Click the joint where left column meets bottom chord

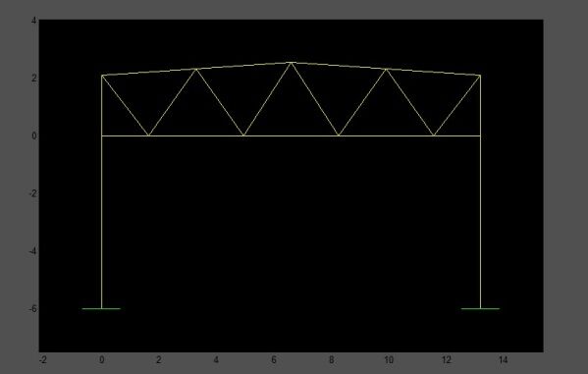tap(102, 135)
